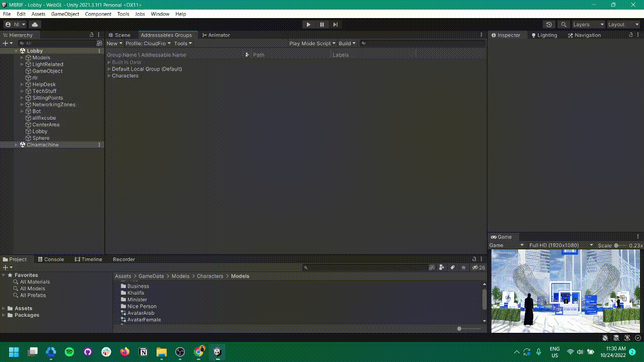Adjust the Game view Scale slider
Screen dimensions: 644x362
click(617, 245)
